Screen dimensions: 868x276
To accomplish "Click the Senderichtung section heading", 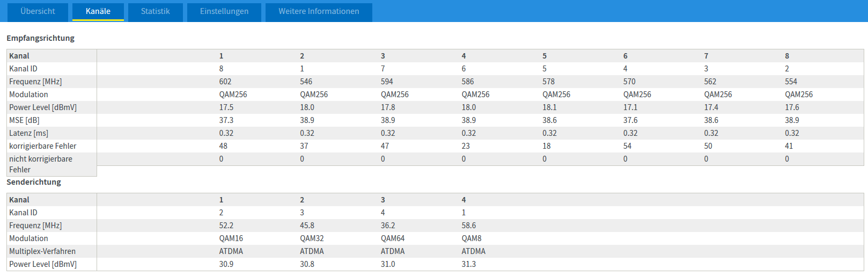I will click(x=34, y=182).
